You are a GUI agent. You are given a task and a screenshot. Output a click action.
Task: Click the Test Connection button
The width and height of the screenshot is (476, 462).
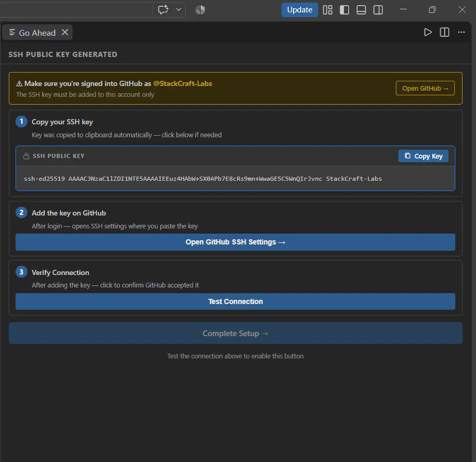235,301
